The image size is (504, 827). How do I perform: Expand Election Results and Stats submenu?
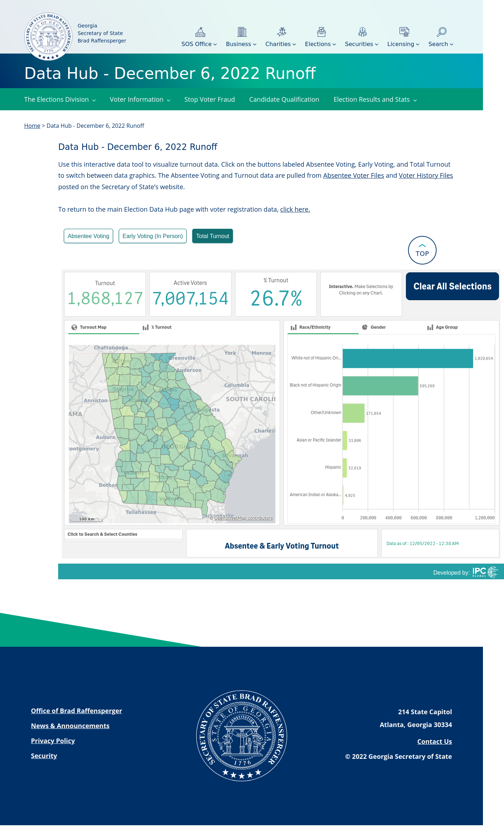pyautogui.click(x=375, y=100)
